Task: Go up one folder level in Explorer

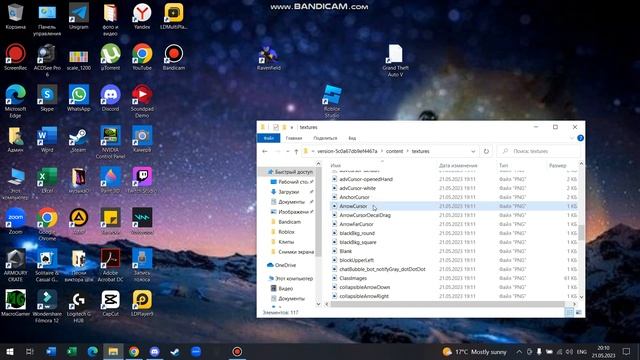Action: [296, 151]
